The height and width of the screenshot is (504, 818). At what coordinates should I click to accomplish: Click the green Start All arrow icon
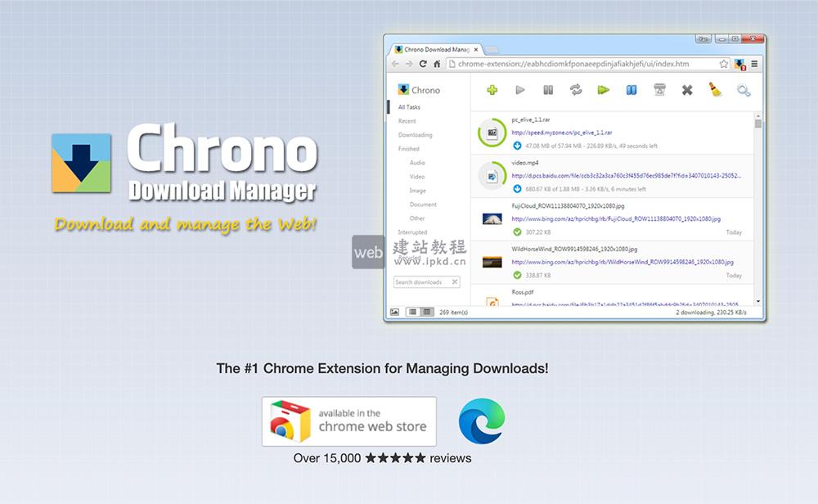point(604,90)
